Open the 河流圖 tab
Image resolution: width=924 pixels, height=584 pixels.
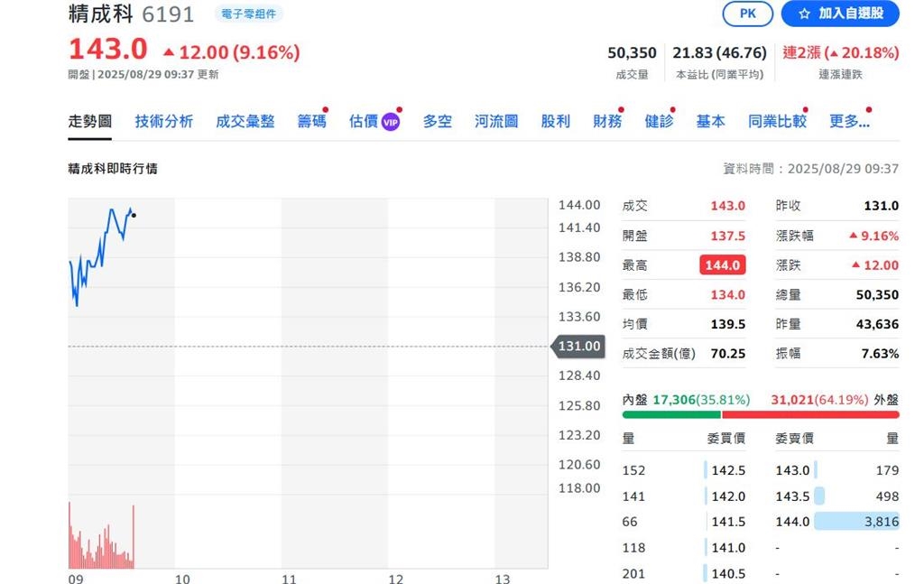(495, 120)
